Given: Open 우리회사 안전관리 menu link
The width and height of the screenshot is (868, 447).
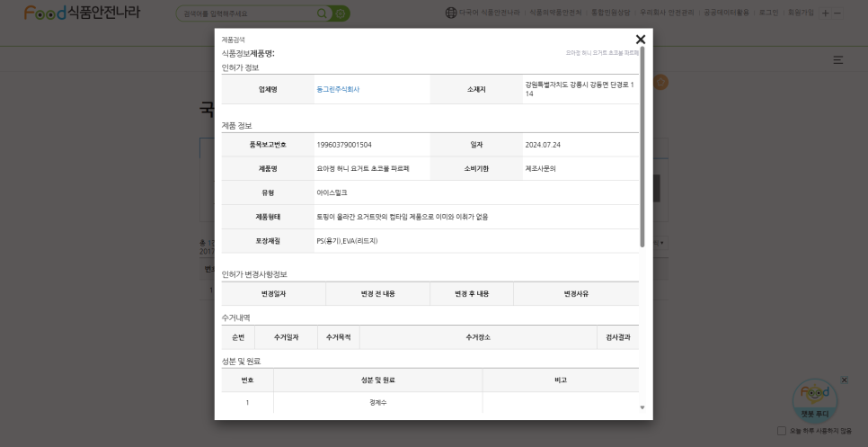Looking at the screenshot, I should 667,13.
